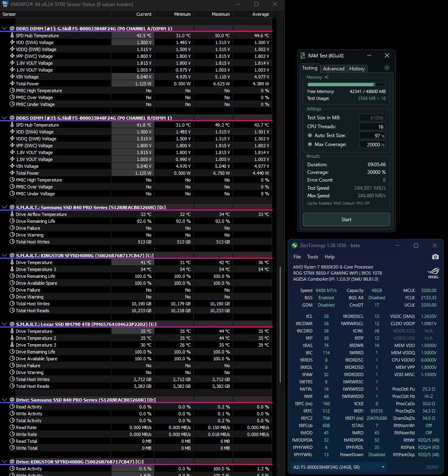Open the File menu in ZenTimings
Viewport: 448px width, 476px height.
tap(297, 257)
